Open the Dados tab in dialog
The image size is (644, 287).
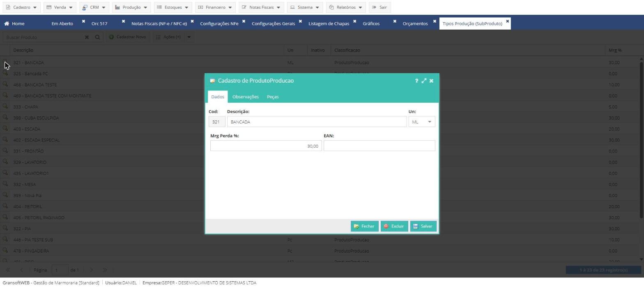pos(218,97)
